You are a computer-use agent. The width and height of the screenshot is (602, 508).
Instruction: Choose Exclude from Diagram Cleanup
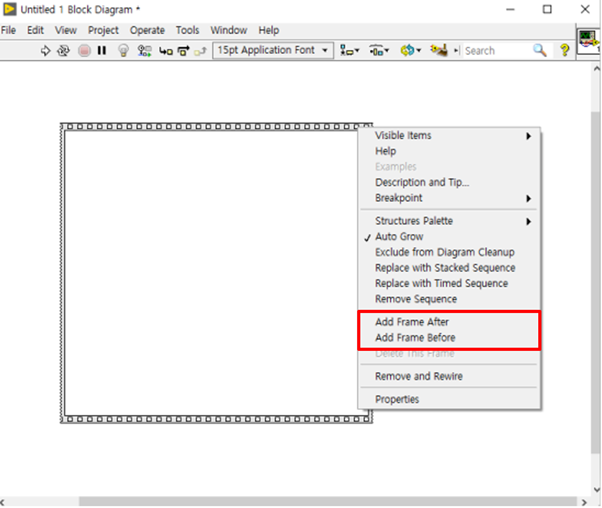pos(449,252)
